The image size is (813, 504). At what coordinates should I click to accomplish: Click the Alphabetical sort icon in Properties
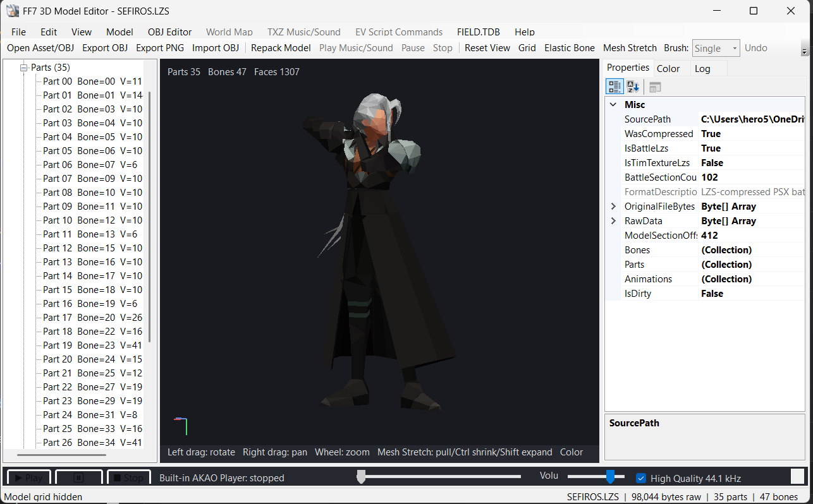pos(633,87)
